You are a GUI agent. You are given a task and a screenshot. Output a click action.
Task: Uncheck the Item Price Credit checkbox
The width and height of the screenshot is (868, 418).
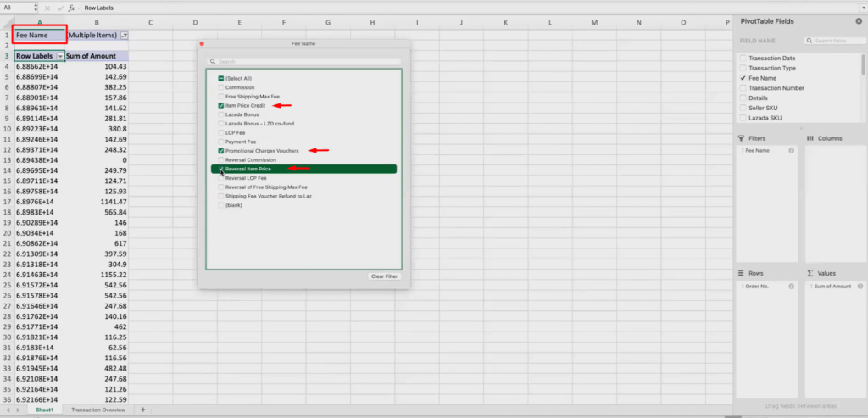pyautogui.click(x=221, y=106)
